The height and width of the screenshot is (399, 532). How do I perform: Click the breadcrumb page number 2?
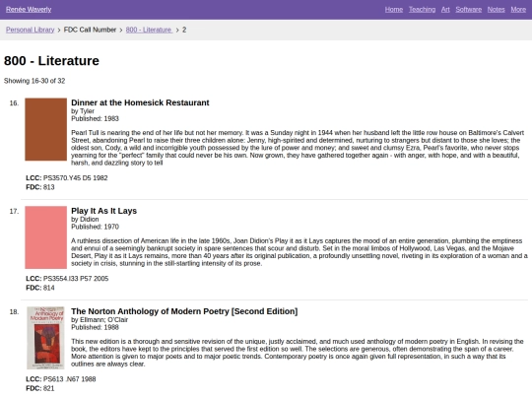(x=184, y=30)
